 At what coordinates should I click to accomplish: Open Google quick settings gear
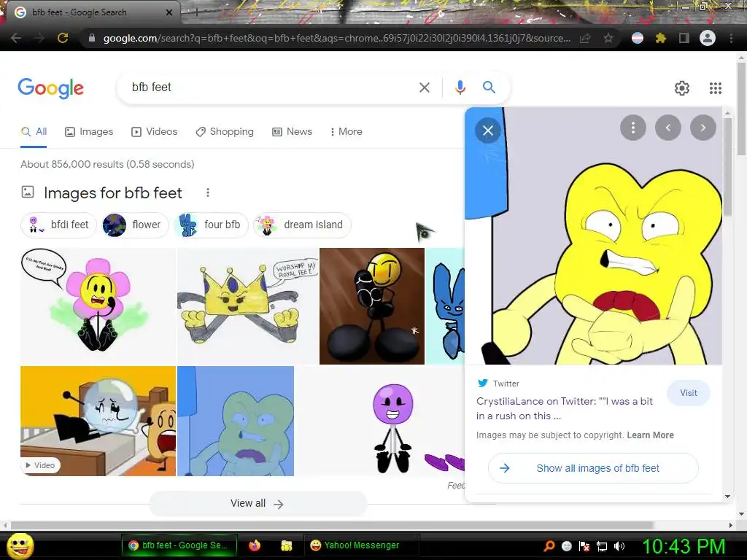click(682, 88)
